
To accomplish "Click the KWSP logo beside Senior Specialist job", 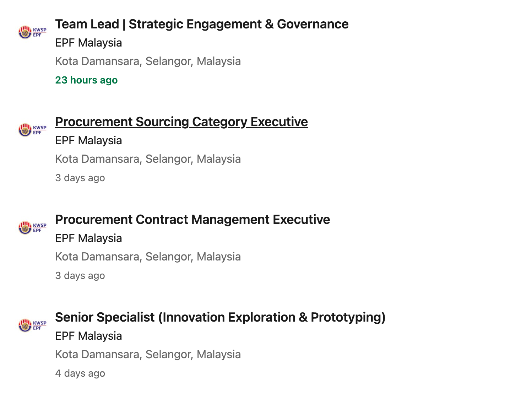I will pos(32,326).
